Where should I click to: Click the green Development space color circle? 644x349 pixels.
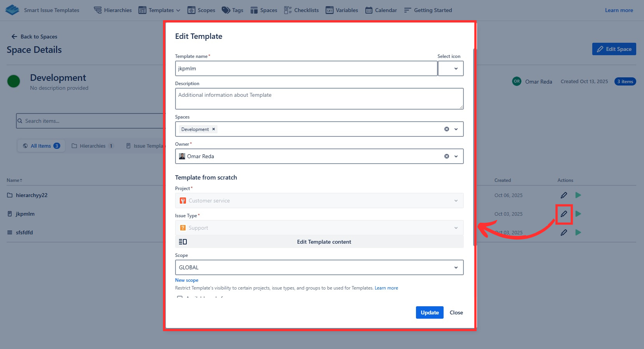[x=14, y=82]
